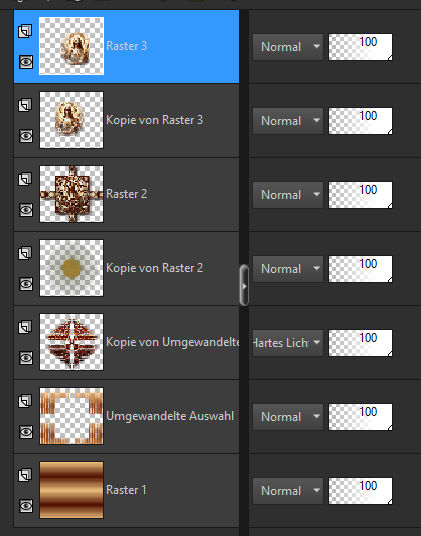421x536 pixels.
Task: Open Hartes Licht blend mode dropdown
Action: point(288,343)
